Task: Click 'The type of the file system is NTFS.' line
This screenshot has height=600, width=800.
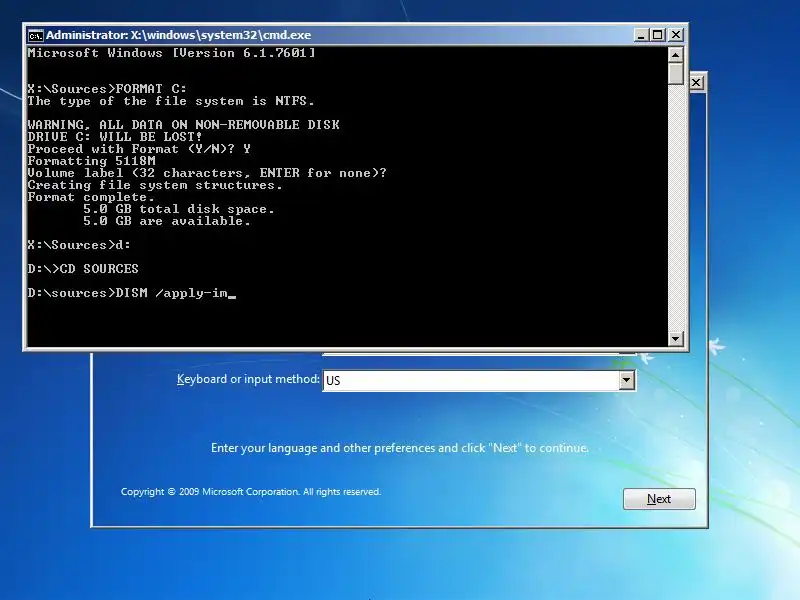Action: 171,101
